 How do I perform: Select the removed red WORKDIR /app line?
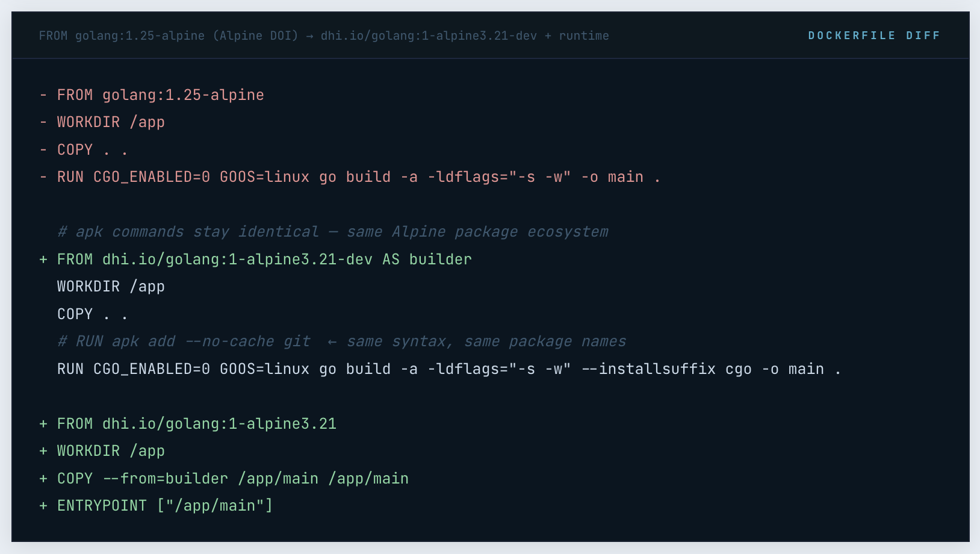tap(111, 122)
